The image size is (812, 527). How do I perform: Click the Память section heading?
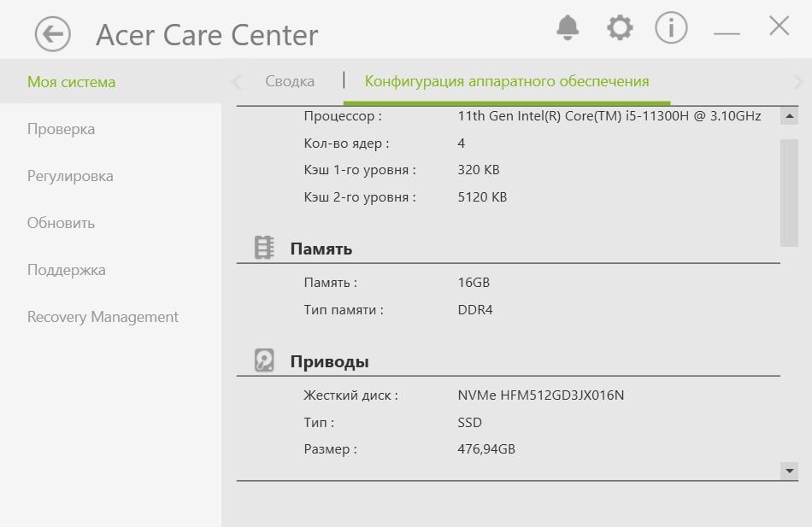click(321, 249)
